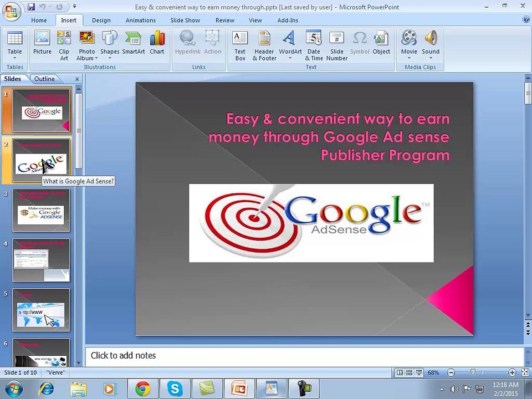Click the notes area to add notes

[304, 356]
